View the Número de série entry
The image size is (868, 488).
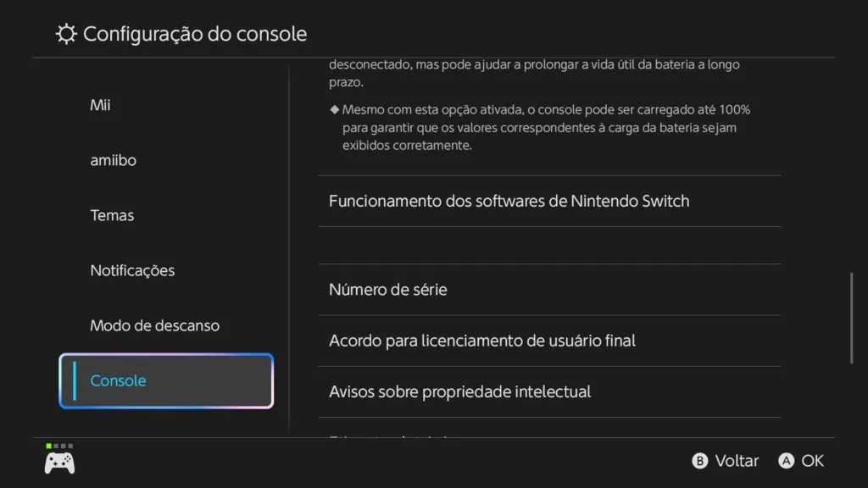pyautogui.click(x=388, y=289)
